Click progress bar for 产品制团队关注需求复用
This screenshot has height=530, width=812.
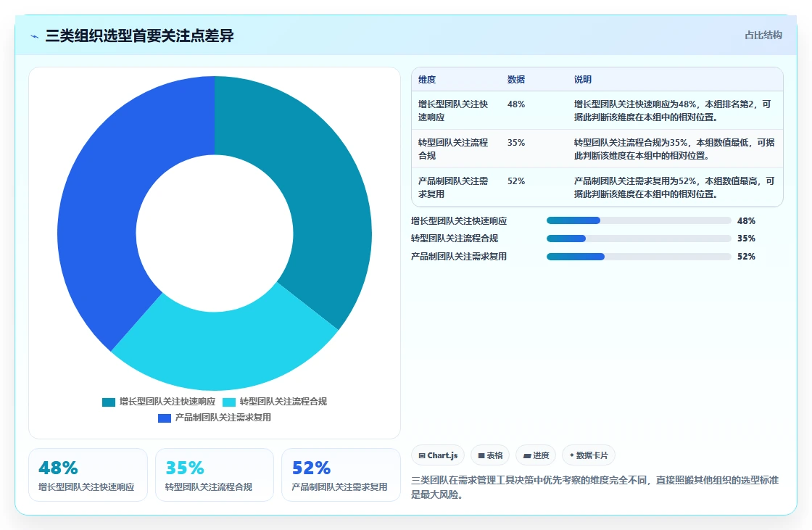point(639,257)
